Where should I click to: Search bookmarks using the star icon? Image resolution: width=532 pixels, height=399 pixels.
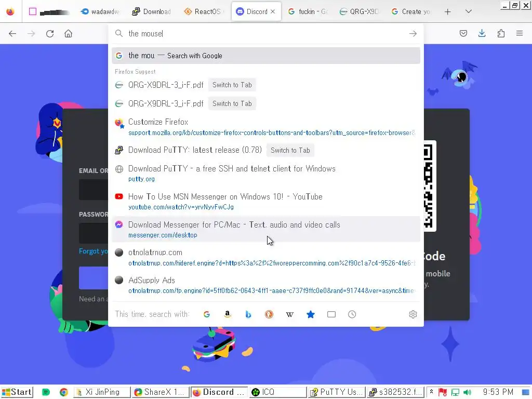tap(311, 314)
